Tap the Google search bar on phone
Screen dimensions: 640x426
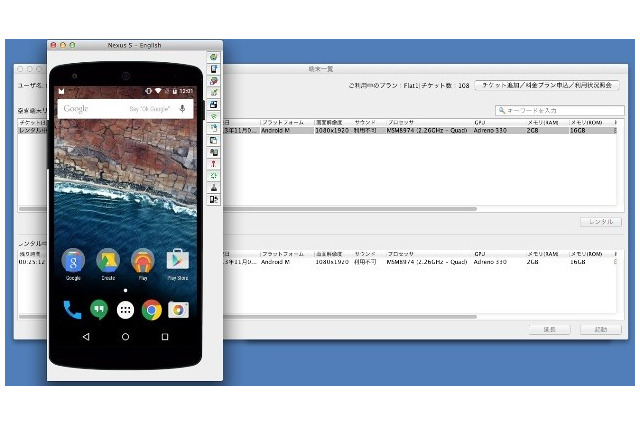tap(125, 109)
